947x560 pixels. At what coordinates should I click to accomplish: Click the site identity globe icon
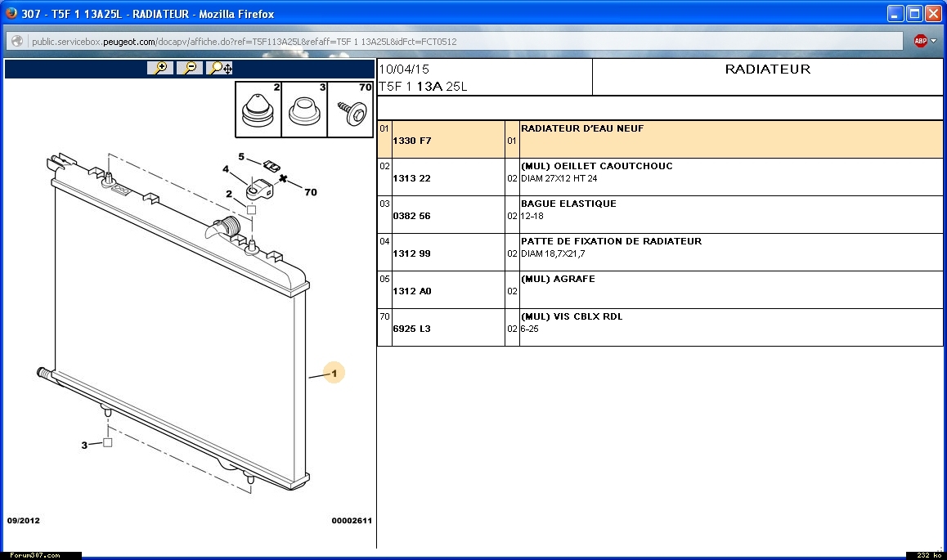(17, 41)
